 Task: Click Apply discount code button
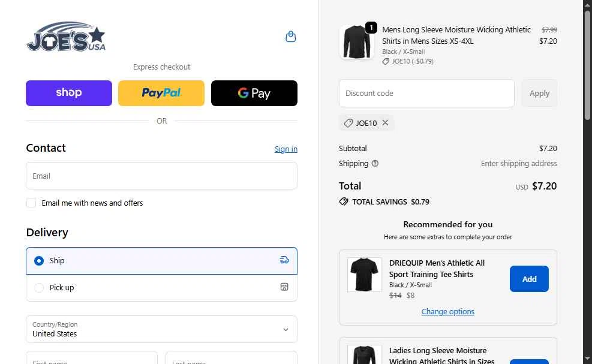pos(539,94)
